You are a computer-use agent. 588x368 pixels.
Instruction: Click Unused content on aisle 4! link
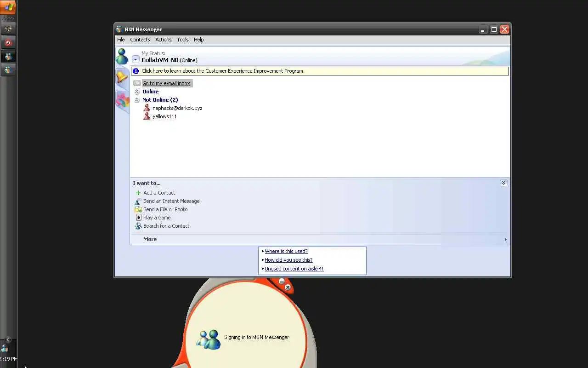tap(294, 269)
